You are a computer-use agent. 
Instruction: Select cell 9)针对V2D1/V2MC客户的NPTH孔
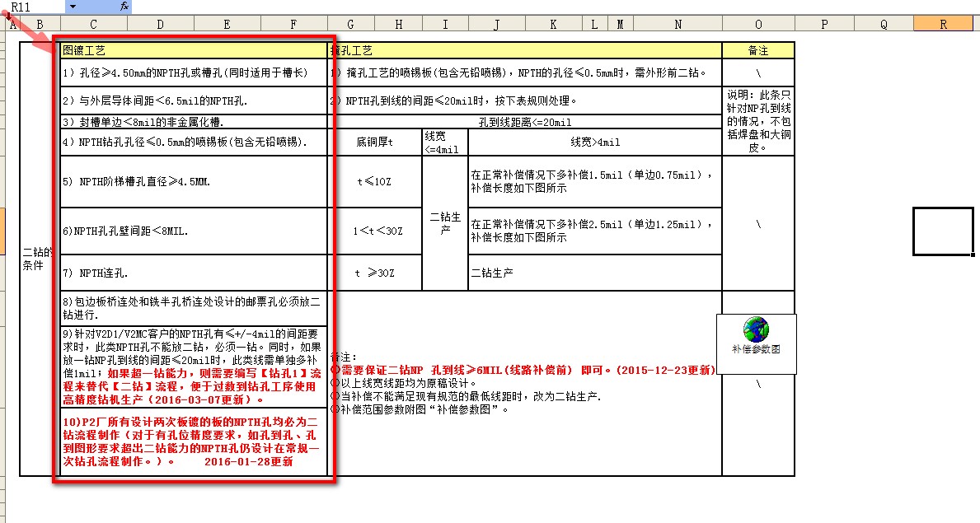pyautogui.click(x=194, y=367)
